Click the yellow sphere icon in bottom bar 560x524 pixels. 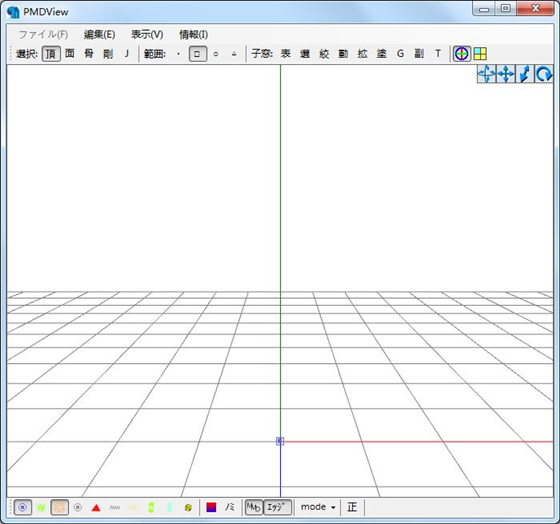[x=188, y=508]
